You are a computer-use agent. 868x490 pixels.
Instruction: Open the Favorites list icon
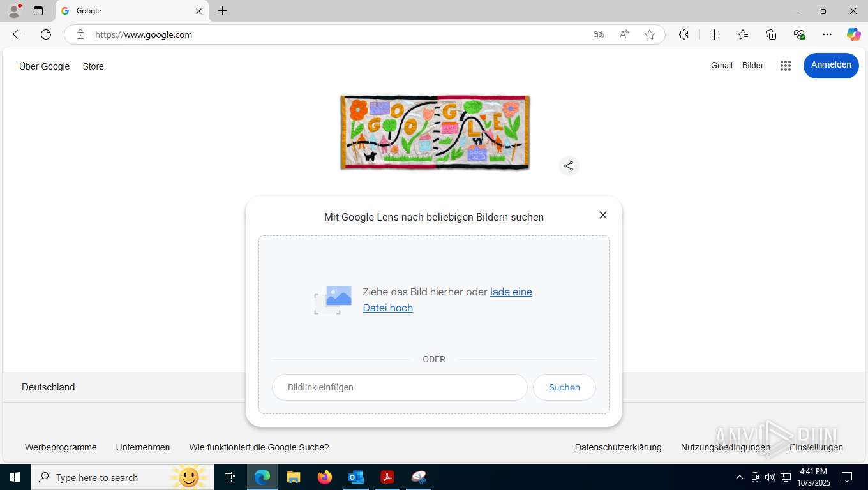click(743, 34)
